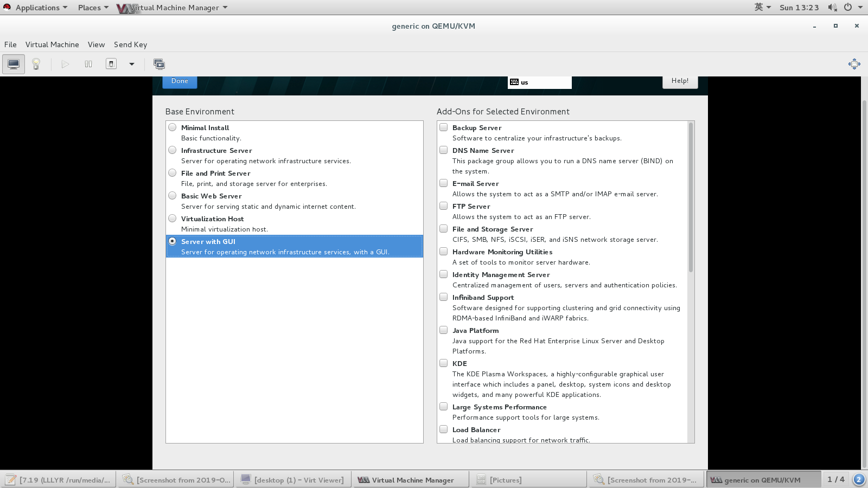The image size is (868, 488).
Task: Select Basic Web Server environment
Action: [x=172, y=196]
